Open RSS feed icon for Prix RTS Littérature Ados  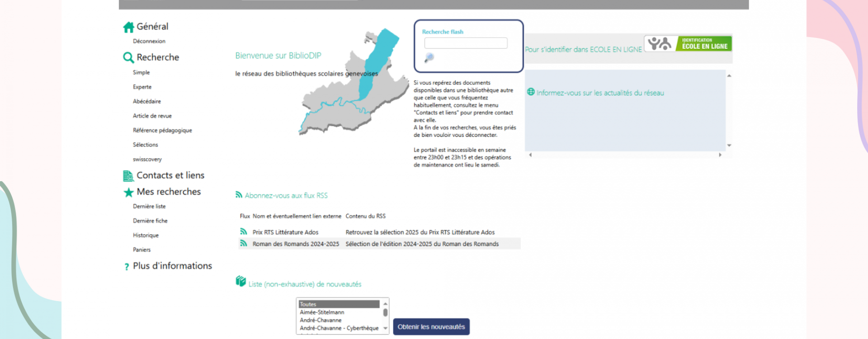(244, 232)
